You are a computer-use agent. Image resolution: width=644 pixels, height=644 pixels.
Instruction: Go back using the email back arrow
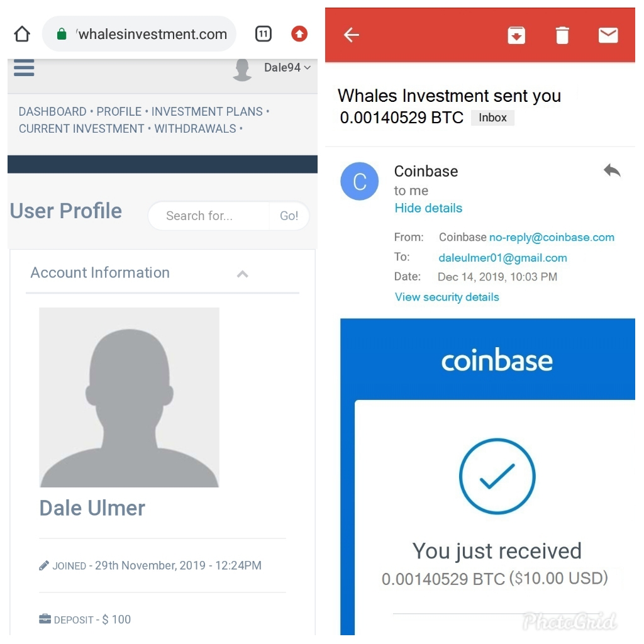(352, 35)
